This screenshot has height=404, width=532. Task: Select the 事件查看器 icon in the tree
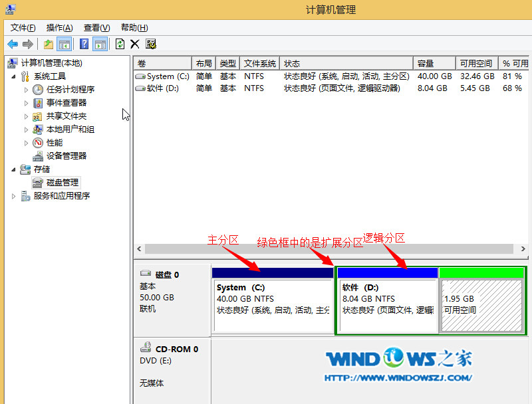coord(38,103)
